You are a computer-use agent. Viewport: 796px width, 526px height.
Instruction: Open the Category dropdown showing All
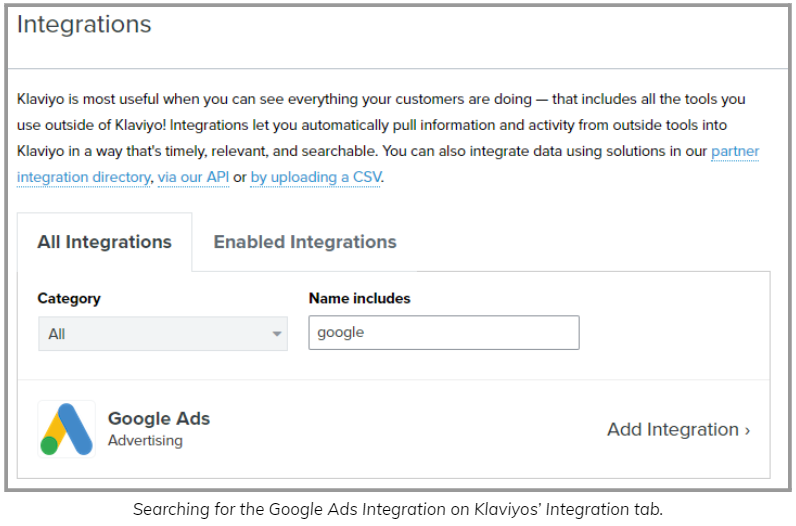(x=163, y=334)
